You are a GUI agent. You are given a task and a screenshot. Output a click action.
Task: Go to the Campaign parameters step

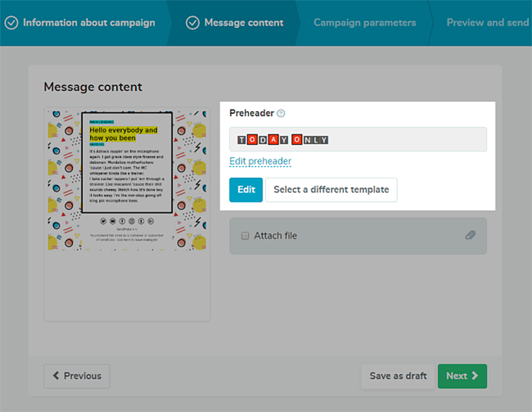point(365,23)
